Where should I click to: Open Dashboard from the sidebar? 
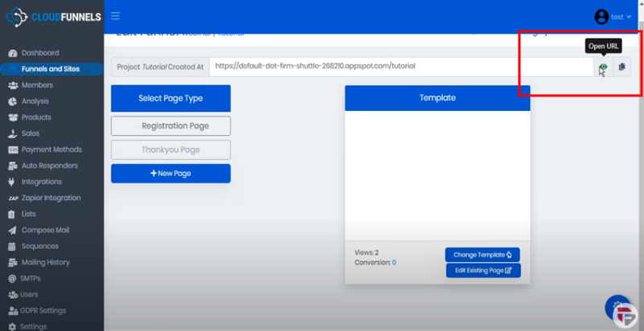tap(39, 53)
